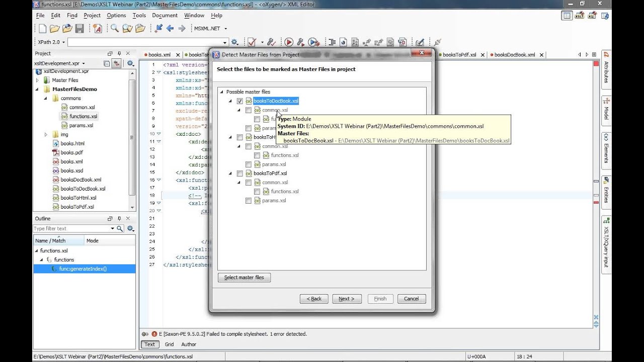Check common.xsl under booksToDocBook.xsl
The height and width of the screenshot is (362, 644).
(x=248, y=110)
